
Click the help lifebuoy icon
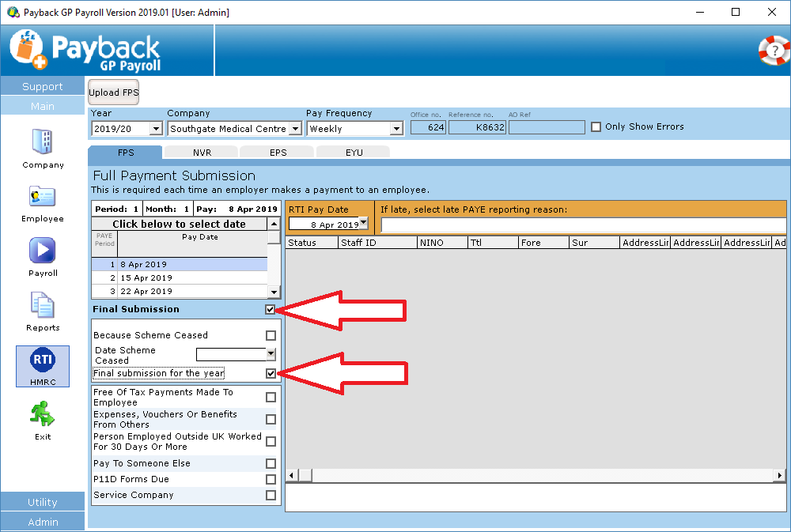773,51
